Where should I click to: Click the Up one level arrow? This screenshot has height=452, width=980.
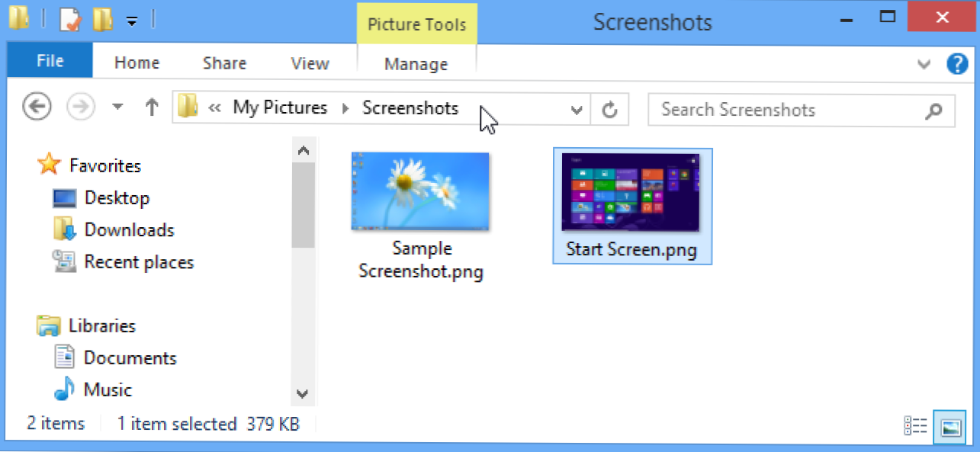click(152, 107)
